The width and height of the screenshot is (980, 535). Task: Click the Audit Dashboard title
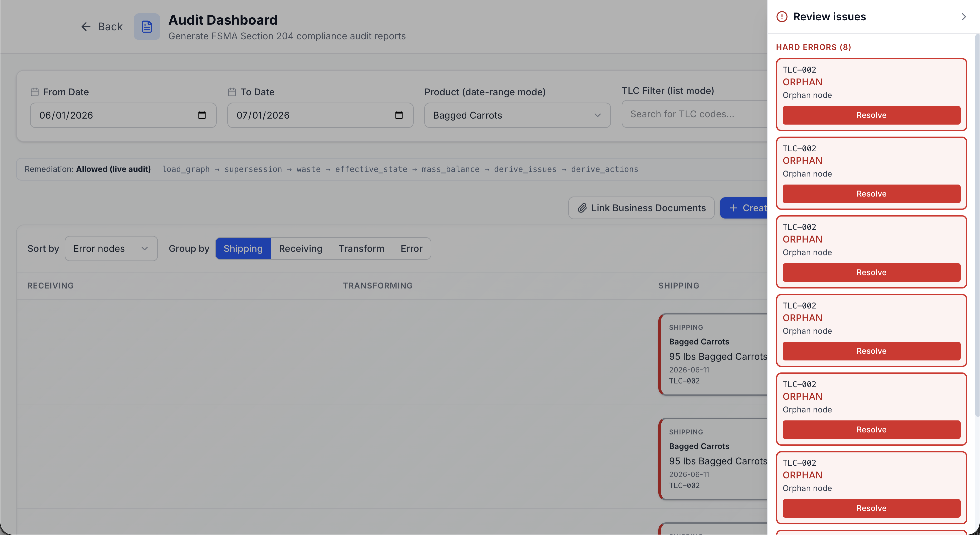click(x=223, y=20)
